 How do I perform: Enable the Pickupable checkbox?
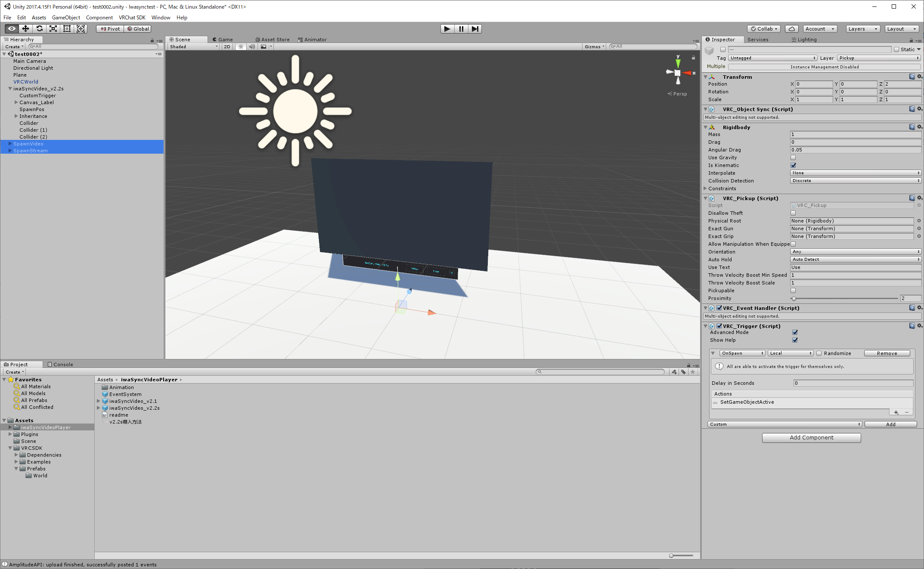(x=793, y=291)
